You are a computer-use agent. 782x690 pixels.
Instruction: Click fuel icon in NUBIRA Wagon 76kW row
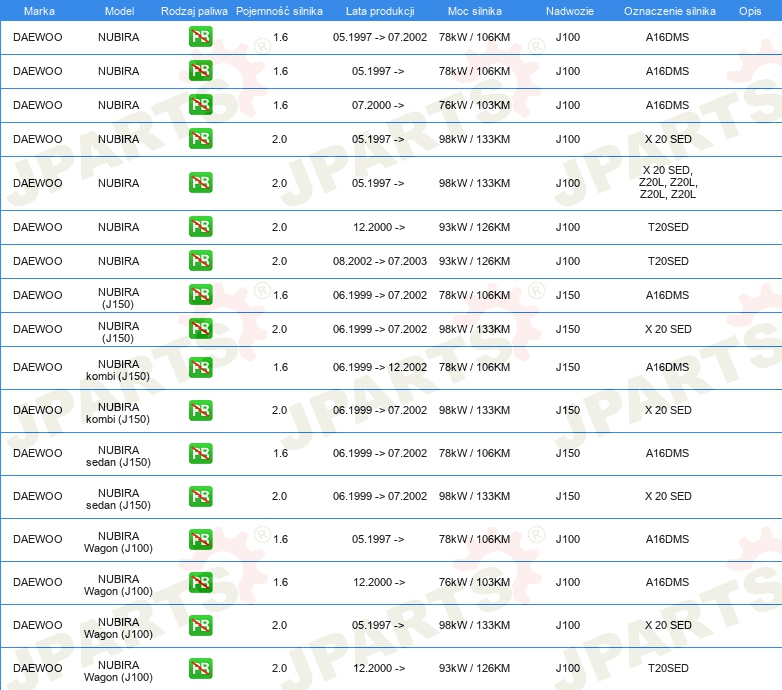200,582
